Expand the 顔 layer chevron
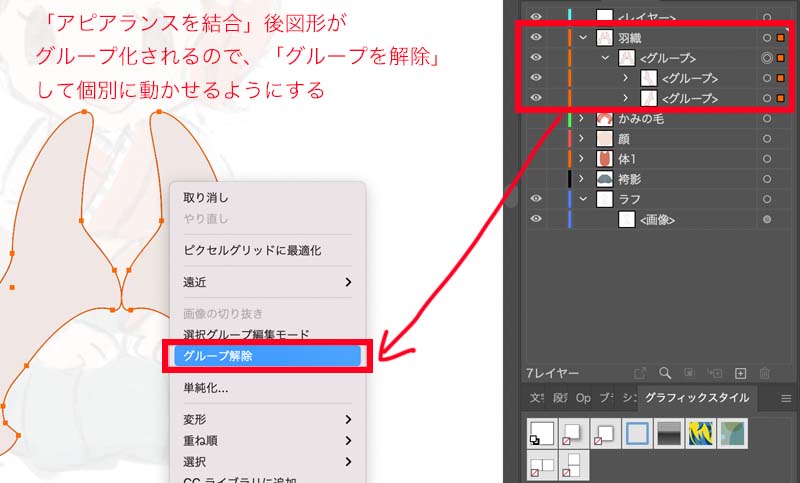Viewport: 800px width, 483px height. coord(582,139)
